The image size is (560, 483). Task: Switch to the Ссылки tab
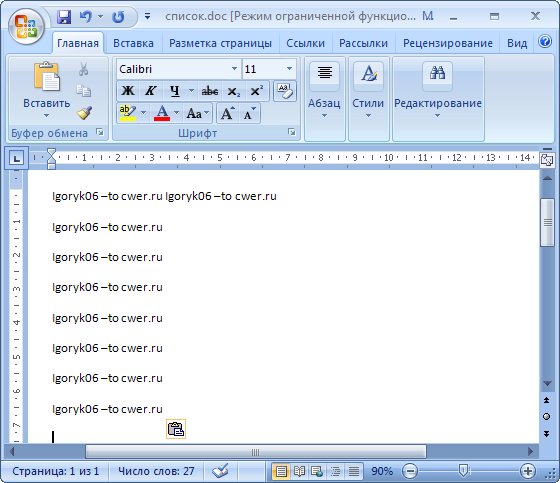tap(305, 43)
